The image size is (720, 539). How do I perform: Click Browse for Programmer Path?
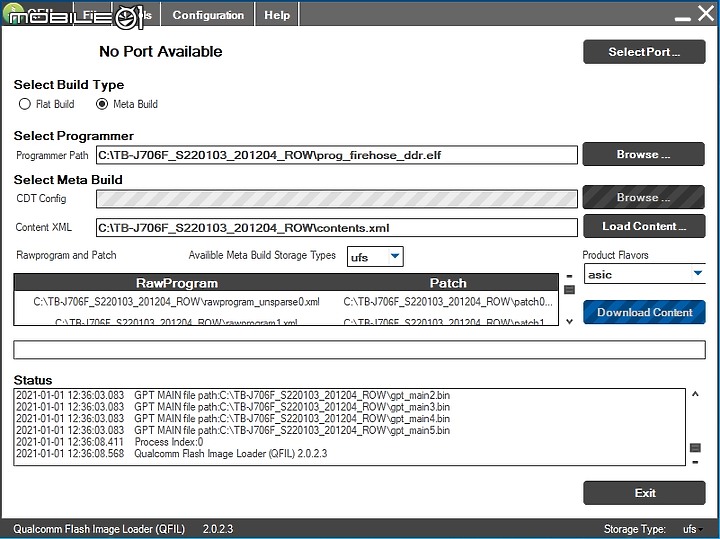(643, 155)
